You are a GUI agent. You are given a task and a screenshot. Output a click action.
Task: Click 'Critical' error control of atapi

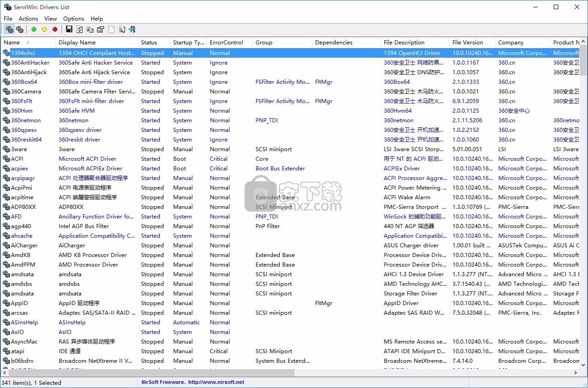pyautogui.click(x=218, y=351)
